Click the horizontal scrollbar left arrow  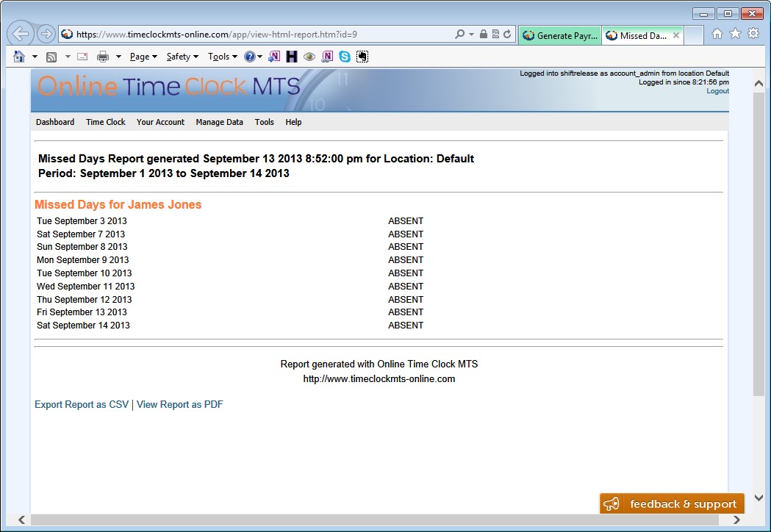pyautogui.click(x=21, y=520)
